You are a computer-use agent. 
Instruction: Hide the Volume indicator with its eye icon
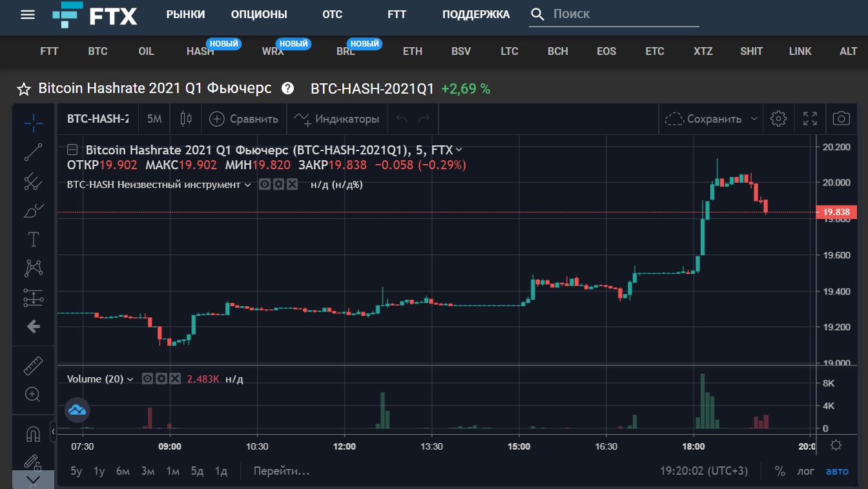(148, 379)
